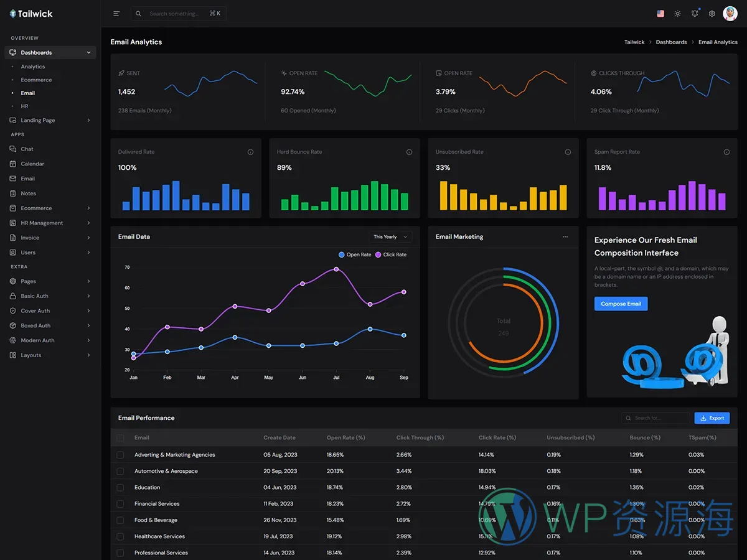Toggle the select-all checkbox in table header
The width and height of the screenshot is (747, 560).
click(x=120, y=438)
